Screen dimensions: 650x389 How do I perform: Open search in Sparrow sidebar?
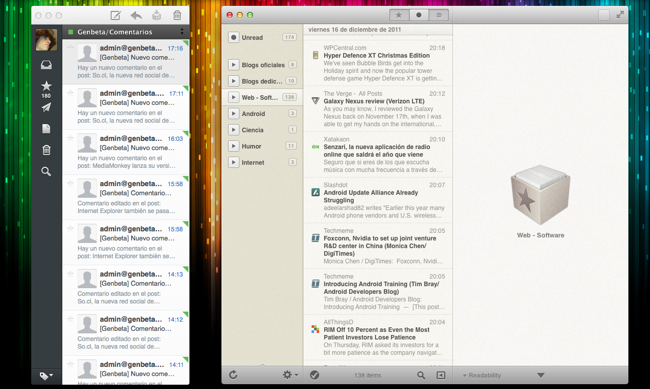(46, 171)
